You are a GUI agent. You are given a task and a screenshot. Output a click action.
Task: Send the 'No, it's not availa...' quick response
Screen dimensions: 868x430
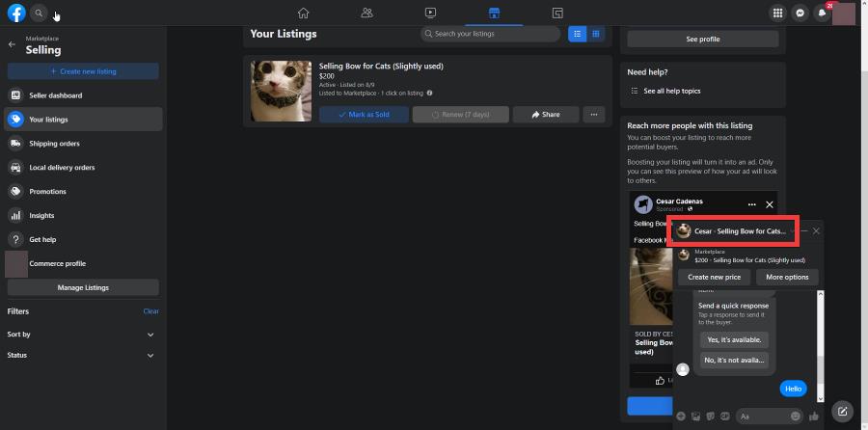point(734,360)
